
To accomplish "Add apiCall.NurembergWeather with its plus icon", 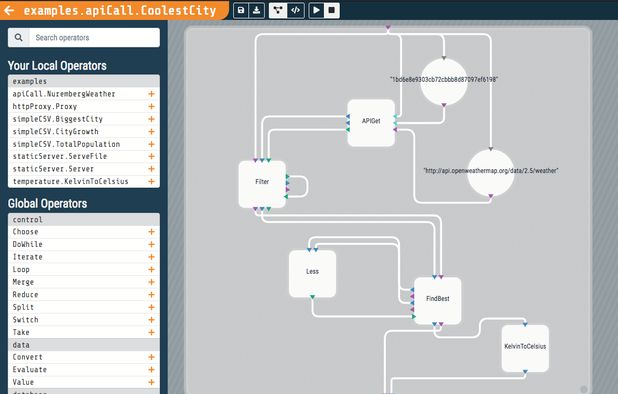I will pos(151,94).
